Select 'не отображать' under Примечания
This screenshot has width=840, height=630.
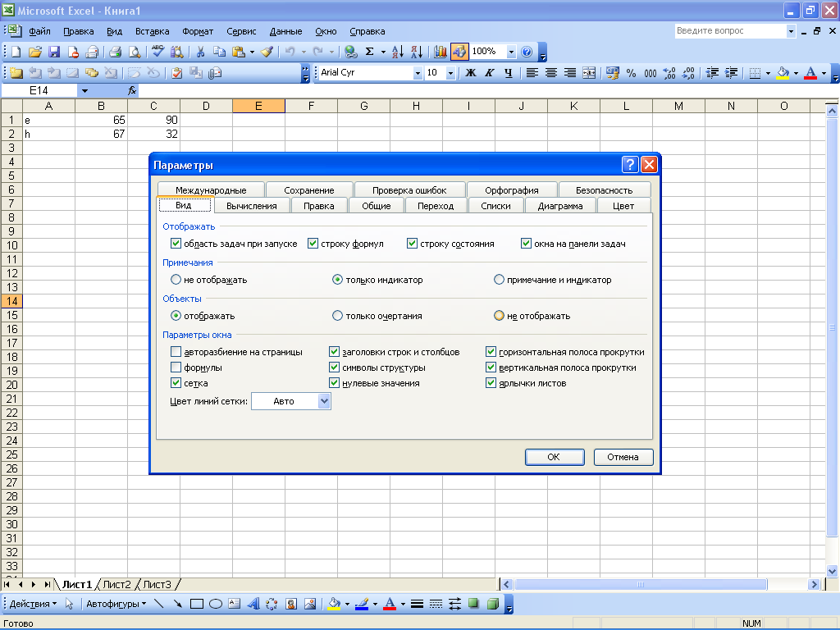click(176, 280)
